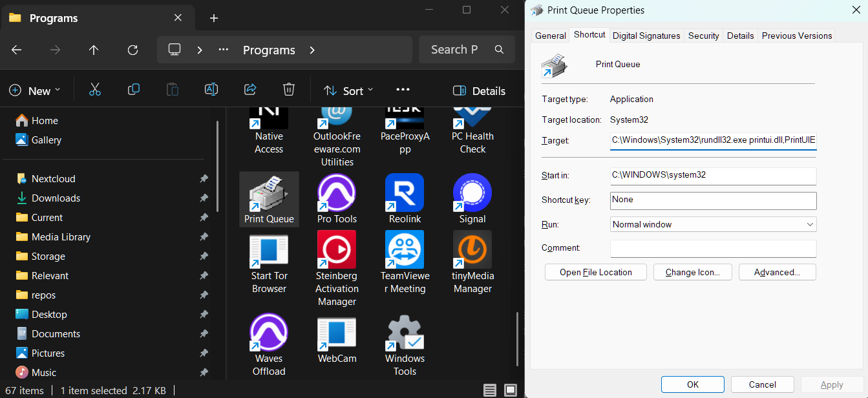The width and height of the screenshot is (868, 398).
Task: Select the Security tab
Action: click(703, 36)
